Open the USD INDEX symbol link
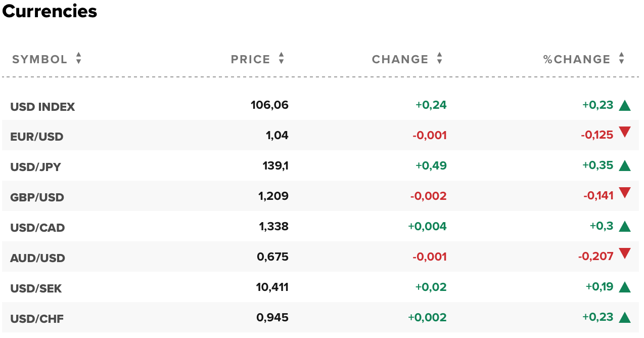The height and width of the screenshot is (338, 644). click(42, 107)
